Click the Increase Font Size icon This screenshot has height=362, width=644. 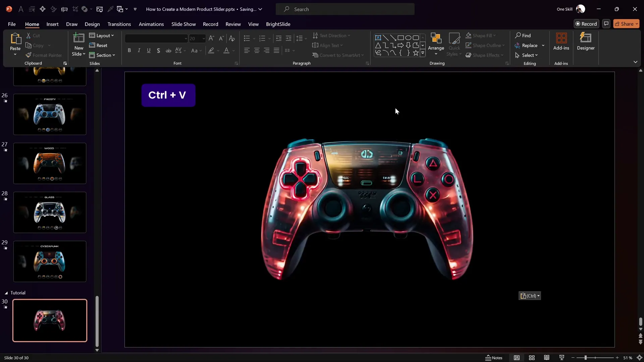point(211,39)
